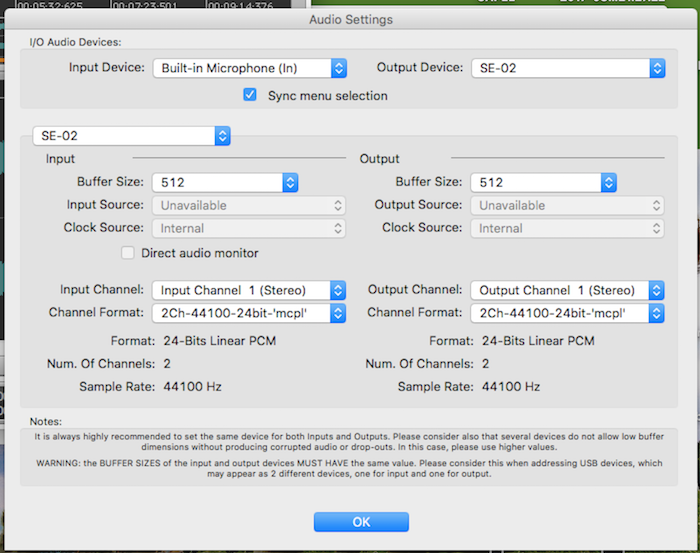Select input Channel Format dropdown
The width and height of the screenshot is (700, 553).
(x=249, y=313)
